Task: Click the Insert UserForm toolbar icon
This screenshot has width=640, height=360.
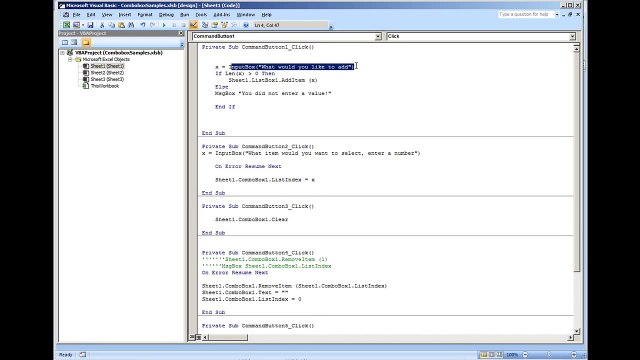Action: coord(76,25)
